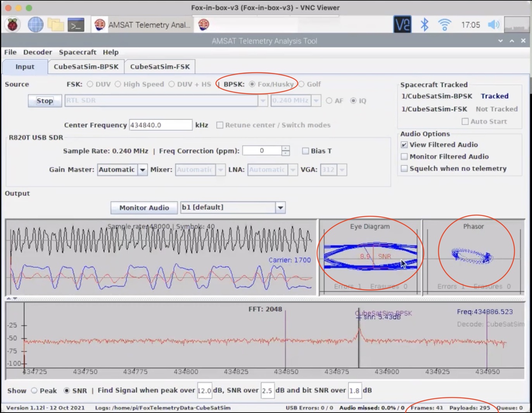Switch to the CubeSatSim-FSK tab
The image size is (532, 413).
point(160,67)
